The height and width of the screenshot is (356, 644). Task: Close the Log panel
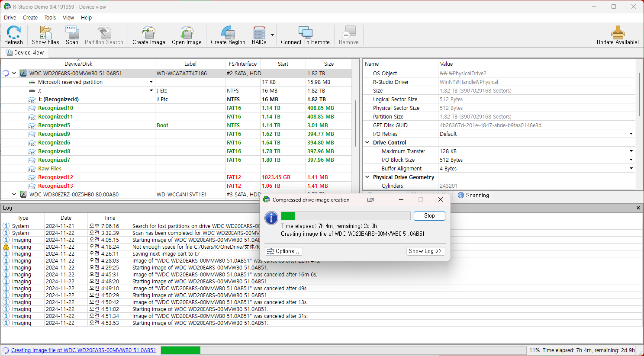pyautogui.click(x=638, y=208)
